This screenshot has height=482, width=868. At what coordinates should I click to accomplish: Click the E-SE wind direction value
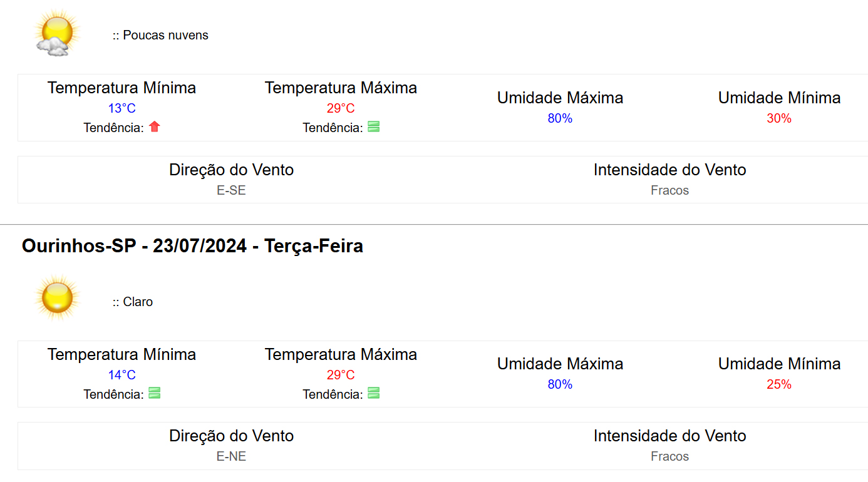tap(231, 190)
